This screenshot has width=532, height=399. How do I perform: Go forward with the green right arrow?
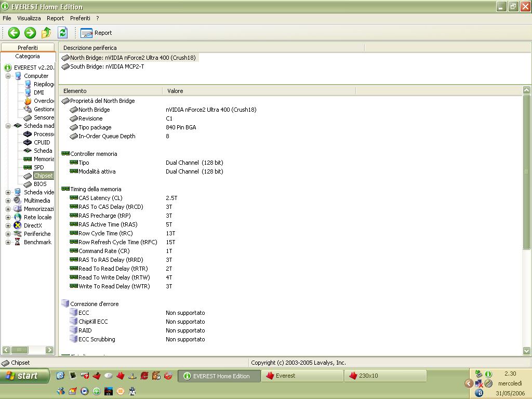[x=30, y=33]
